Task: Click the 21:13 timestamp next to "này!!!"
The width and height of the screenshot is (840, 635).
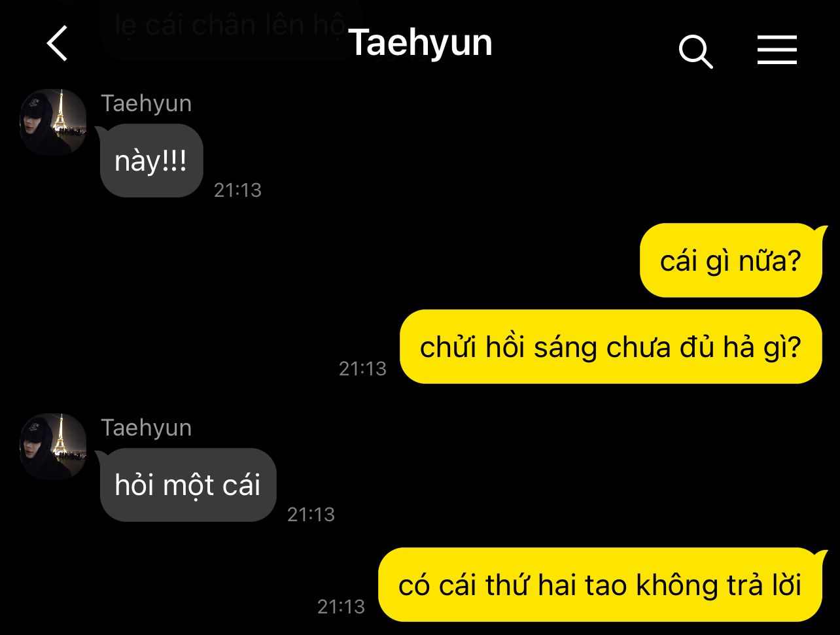Action: (x=237, y=190)
